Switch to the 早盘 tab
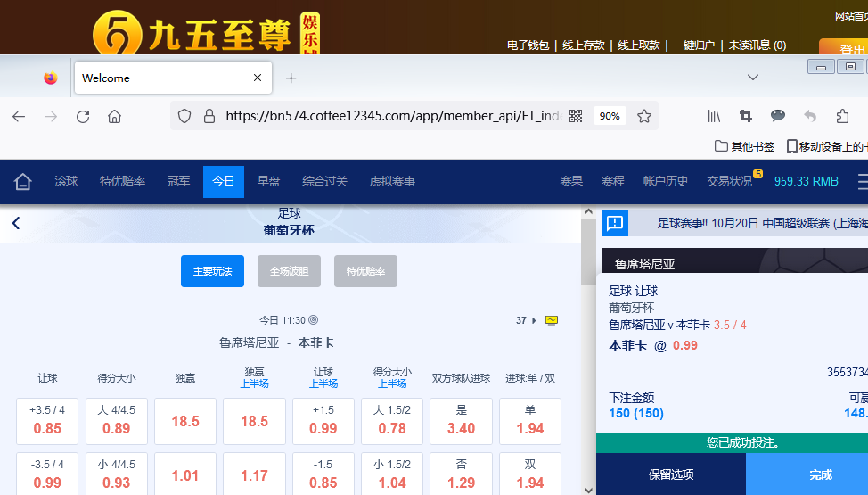Viewport: 868px width, 495px height. coord(268,182)
